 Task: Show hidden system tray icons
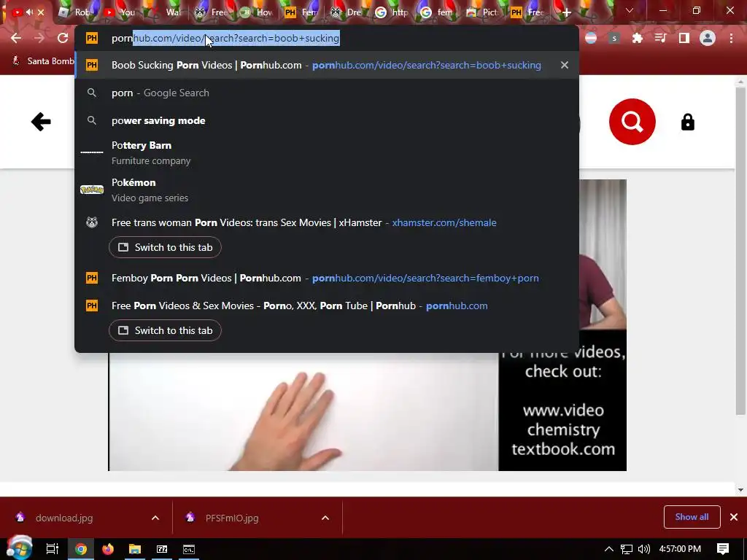609,549
